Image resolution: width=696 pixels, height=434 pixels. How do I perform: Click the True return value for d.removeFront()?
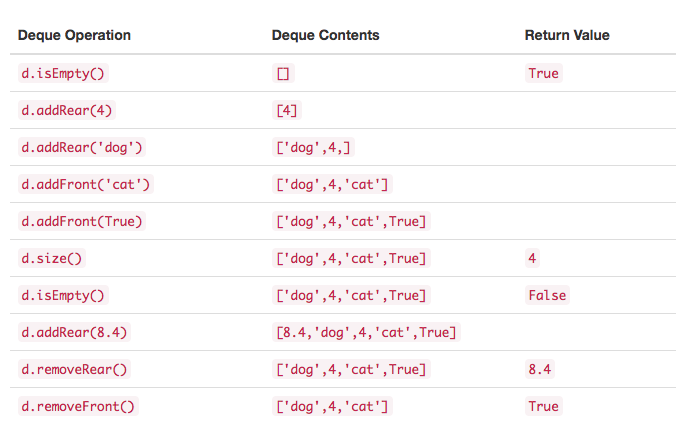pos(543,406)
